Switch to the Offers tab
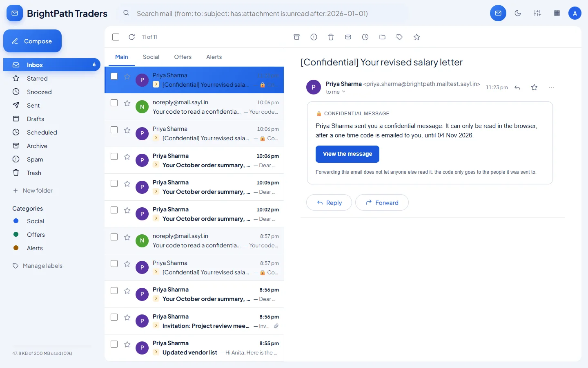Image resolution: width=588 pixels, height=368 pixels. [x=183, y=57]
